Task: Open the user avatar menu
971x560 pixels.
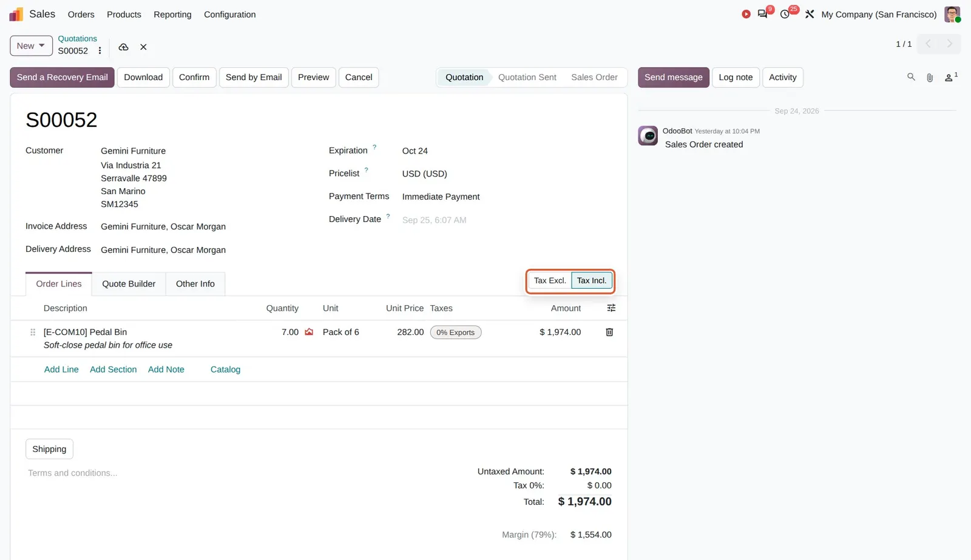Action: (952, 14)
